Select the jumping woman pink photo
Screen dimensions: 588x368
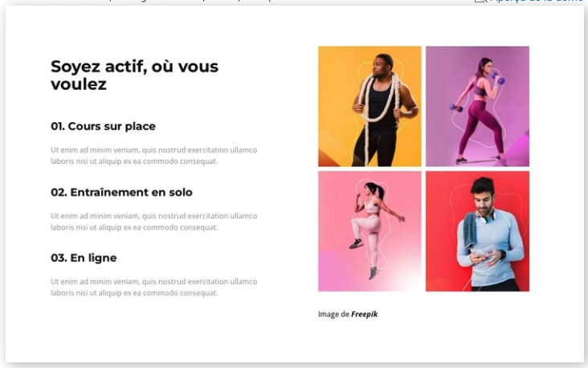click(x=370, y=231)
